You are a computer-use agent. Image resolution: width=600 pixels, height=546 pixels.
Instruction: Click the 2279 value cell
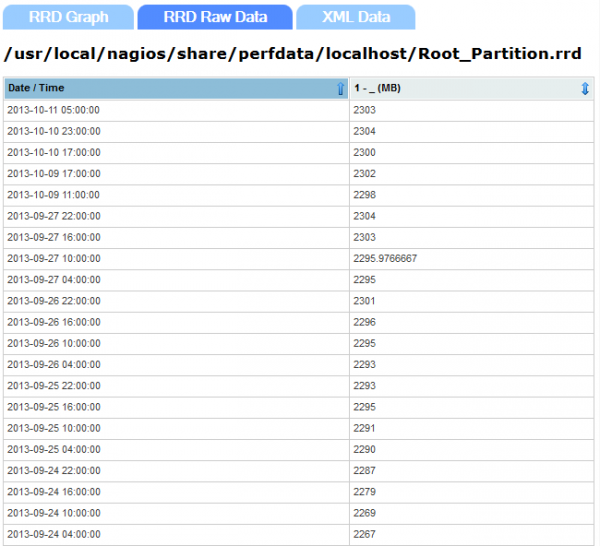point(365,491)
